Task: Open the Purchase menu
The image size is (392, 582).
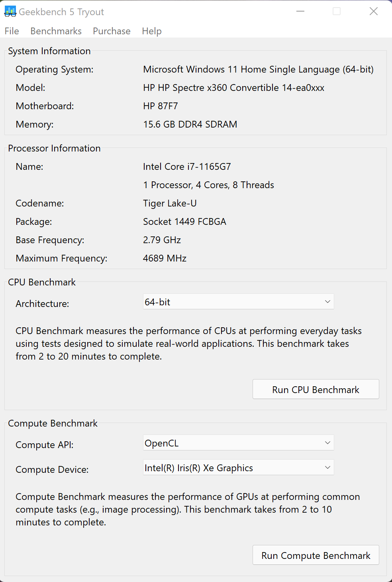Action: 112,31
